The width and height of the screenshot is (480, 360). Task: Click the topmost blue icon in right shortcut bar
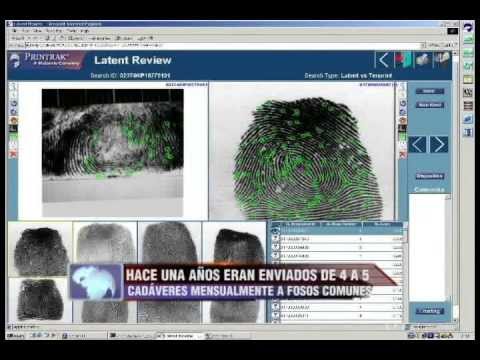(468, 27)
